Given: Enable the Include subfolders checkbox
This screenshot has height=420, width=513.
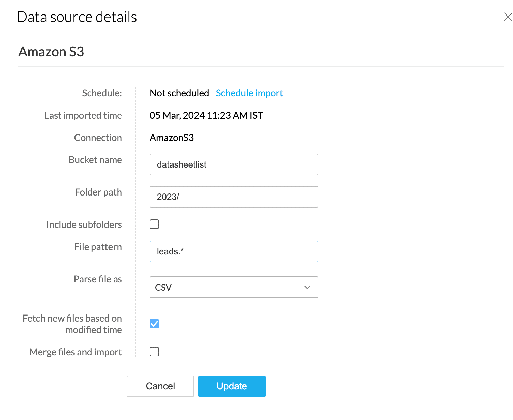Looking at the screenshot, I should (x=154, y=224).
